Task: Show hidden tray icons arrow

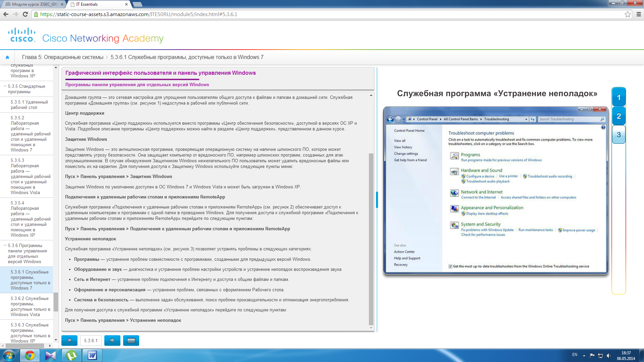Action: point(584,355)
